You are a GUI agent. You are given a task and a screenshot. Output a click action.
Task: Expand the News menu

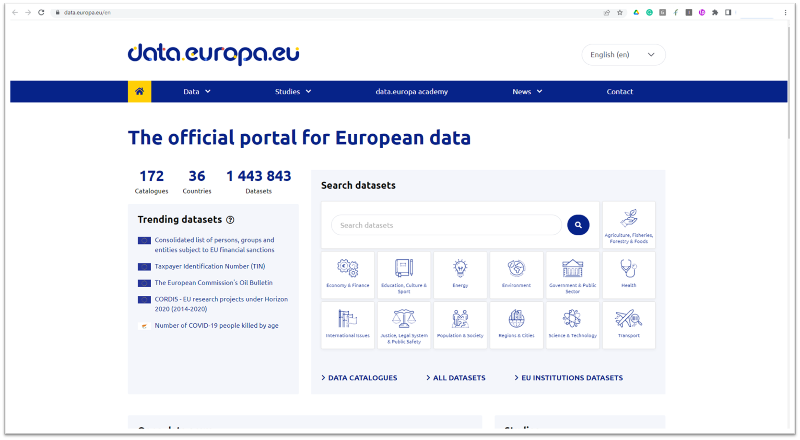tap(527, 91)
